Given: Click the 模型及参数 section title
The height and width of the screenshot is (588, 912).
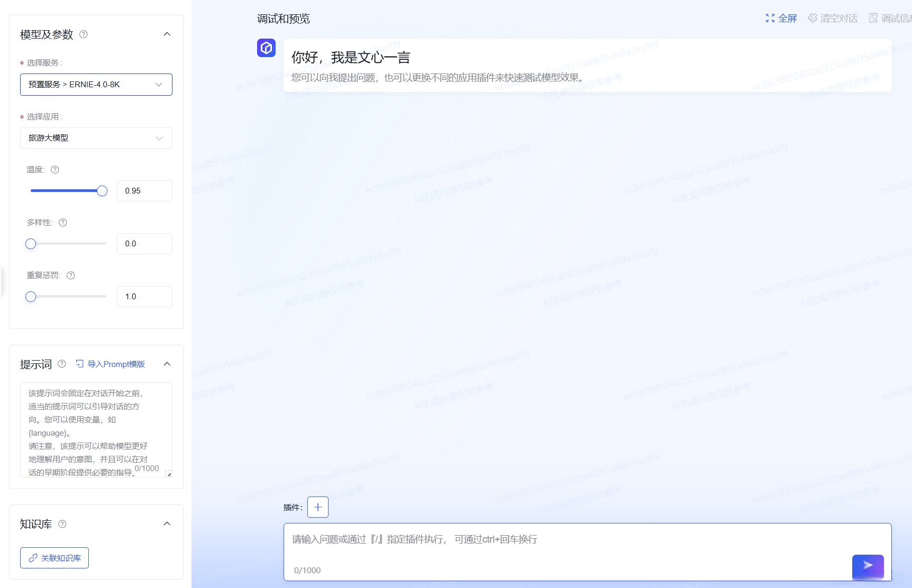Looking at the screenshot, I should (47, 34).
